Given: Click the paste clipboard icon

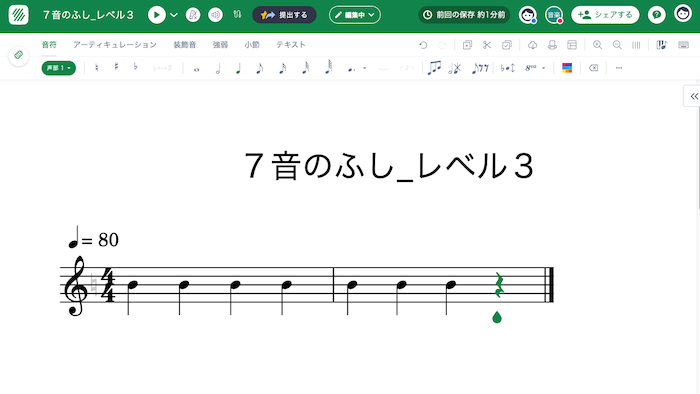Looking at the screenshot, I should (507, 45).
